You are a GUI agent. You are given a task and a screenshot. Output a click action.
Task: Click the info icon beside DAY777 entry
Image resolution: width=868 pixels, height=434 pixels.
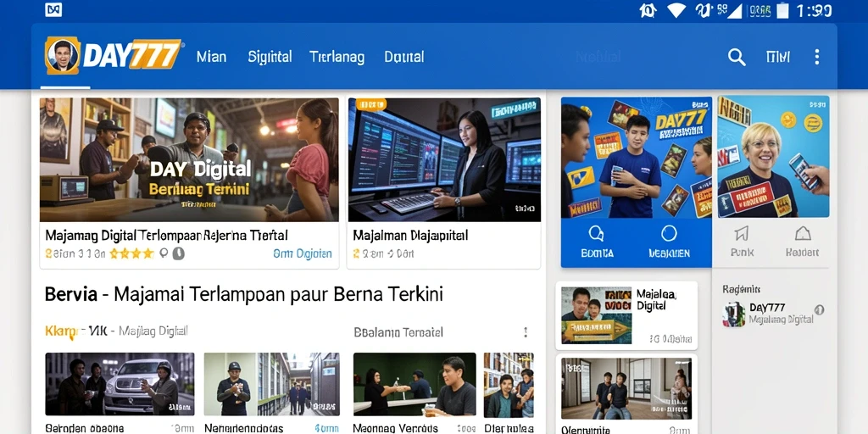tap(820, 310)
